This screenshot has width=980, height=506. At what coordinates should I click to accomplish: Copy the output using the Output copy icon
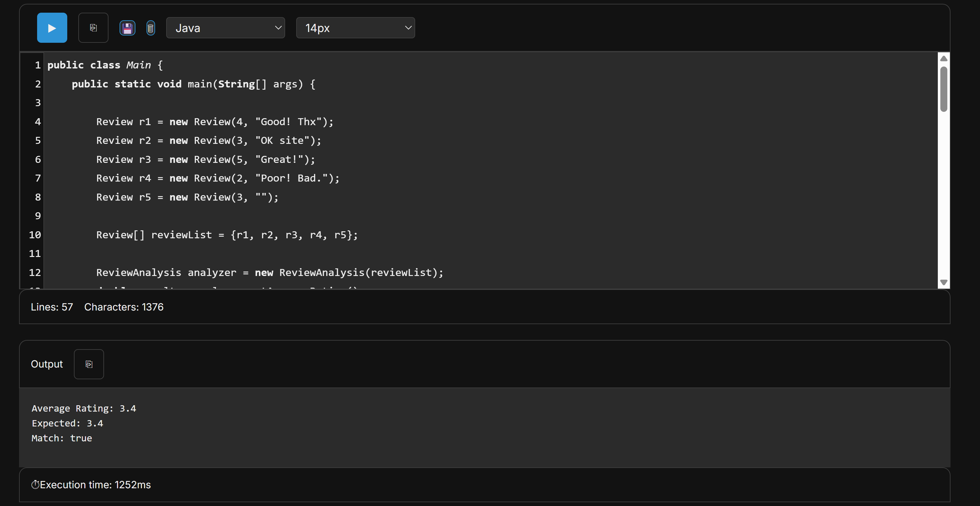[x=88, y=364]
